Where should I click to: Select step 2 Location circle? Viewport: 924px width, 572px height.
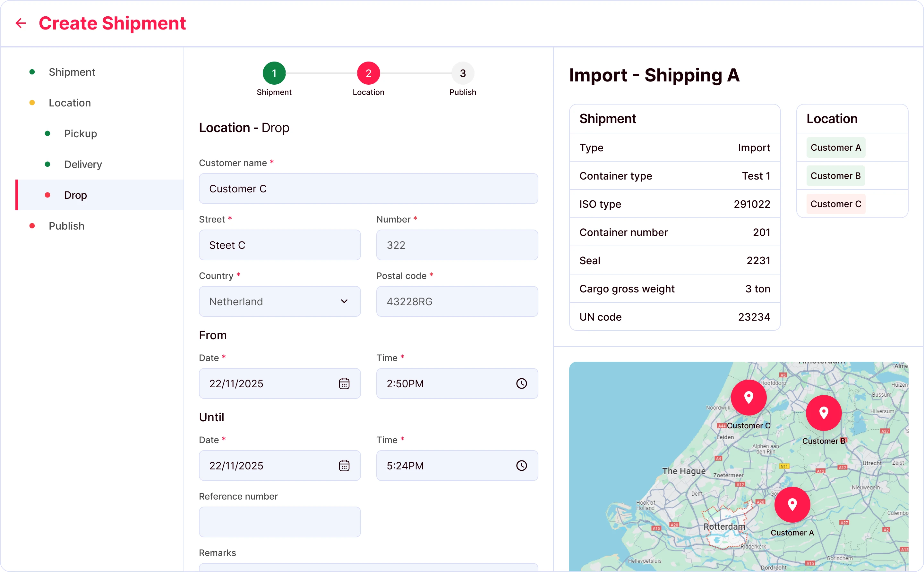368,73
